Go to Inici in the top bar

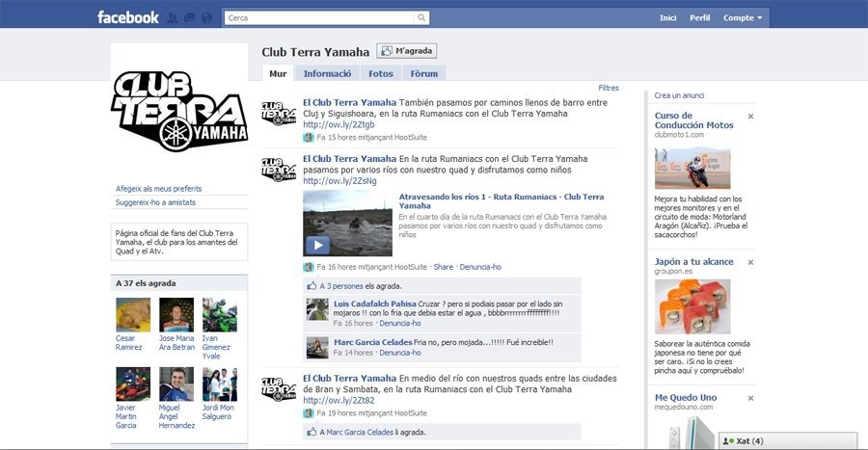click(667, 17)
